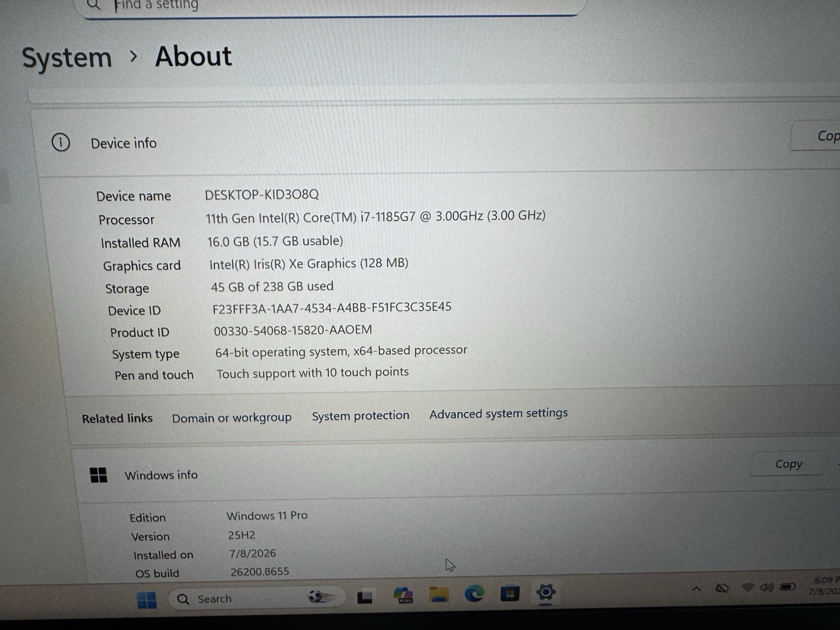Open File Explorer from taskbar
This screenshot has height=630, width=840.
439,594
